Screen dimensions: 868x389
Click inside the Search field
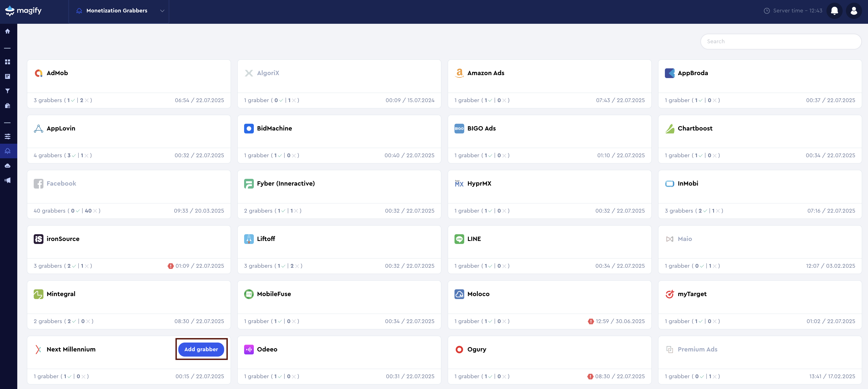pos(780,42)
